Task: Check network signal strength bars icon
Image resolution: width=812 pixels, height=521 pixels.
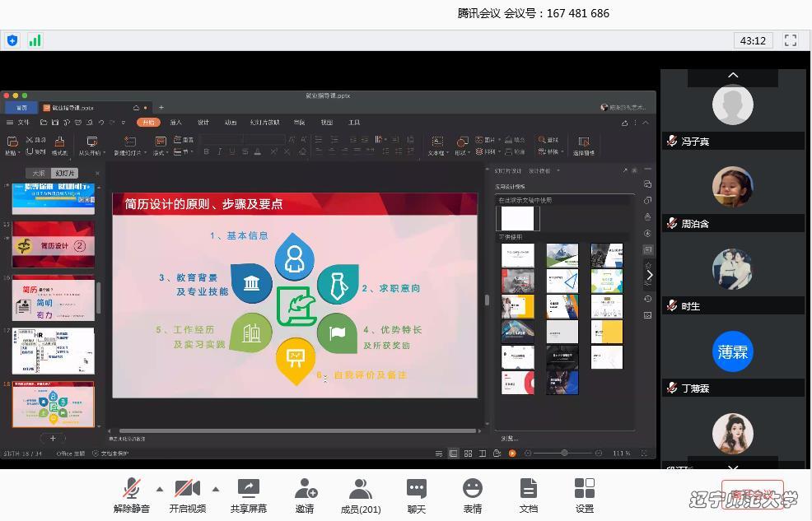Action: pos(35,40)
